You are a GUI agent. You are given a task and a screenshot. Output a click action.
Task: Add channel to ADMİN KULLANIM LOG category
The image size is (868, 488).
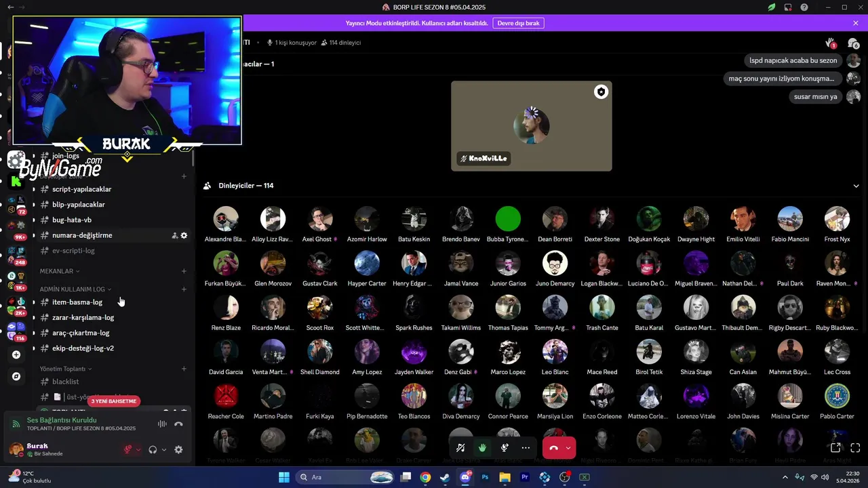(x=184, y=289)
